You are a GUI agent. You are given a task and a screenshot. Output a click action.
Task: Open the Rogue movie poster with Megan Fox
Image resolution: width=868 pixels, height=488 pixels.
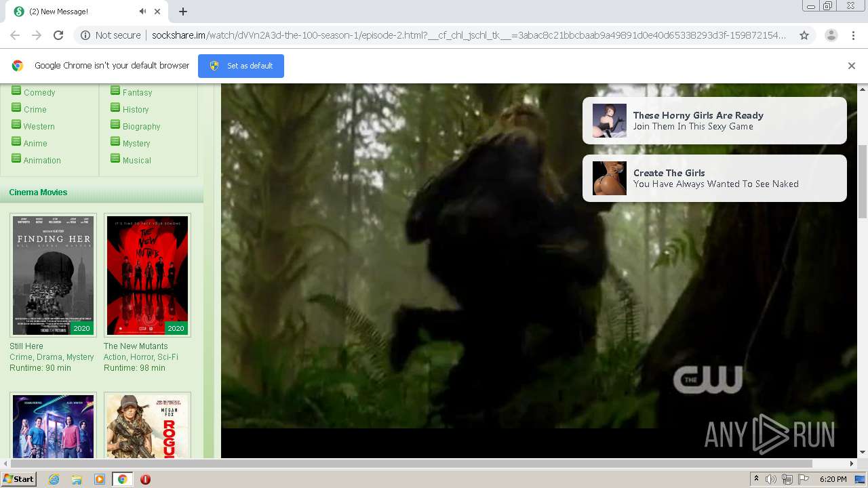click(148, 426)
